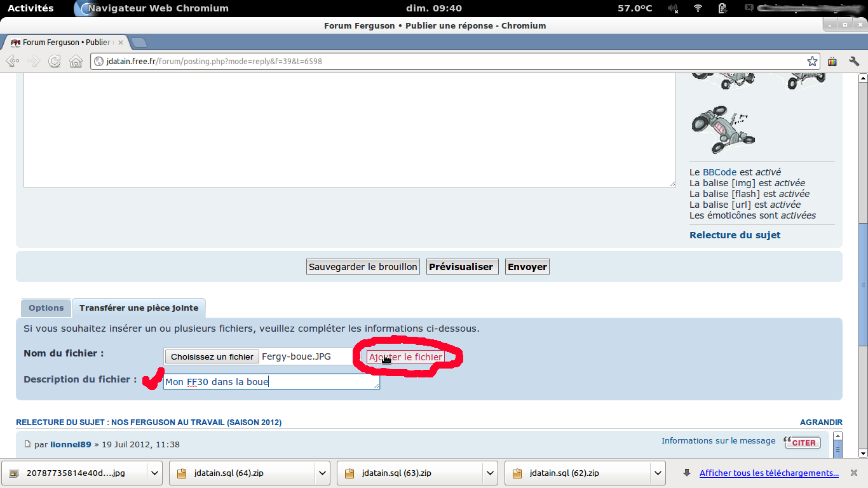Open the Activités overview menu

coord(31,8)
